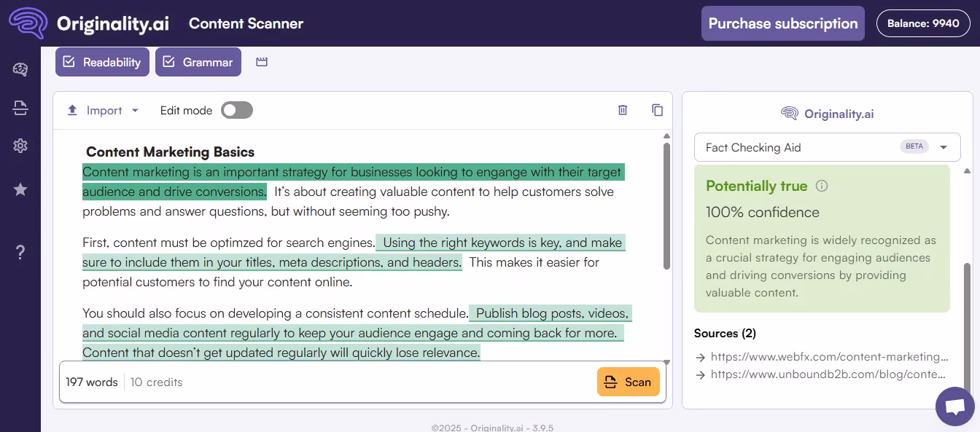Select highlighted sentence 'Using the right keywords is key'
Viewport: 980px width, 432px height.
coord(354,253)
